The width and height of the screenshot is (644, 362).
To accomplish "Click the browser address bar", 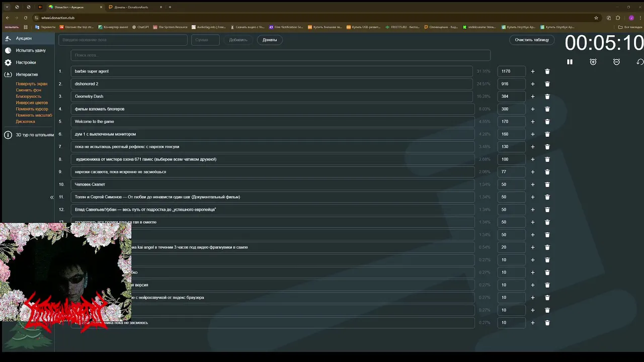I will click(312, 18).
